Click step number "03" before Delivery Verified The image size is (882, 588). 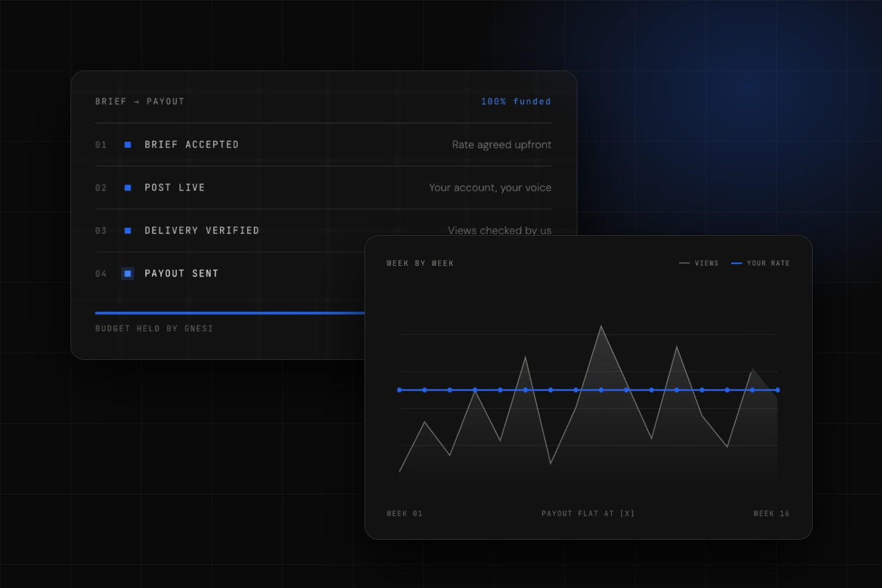click(x=101, y=230)
